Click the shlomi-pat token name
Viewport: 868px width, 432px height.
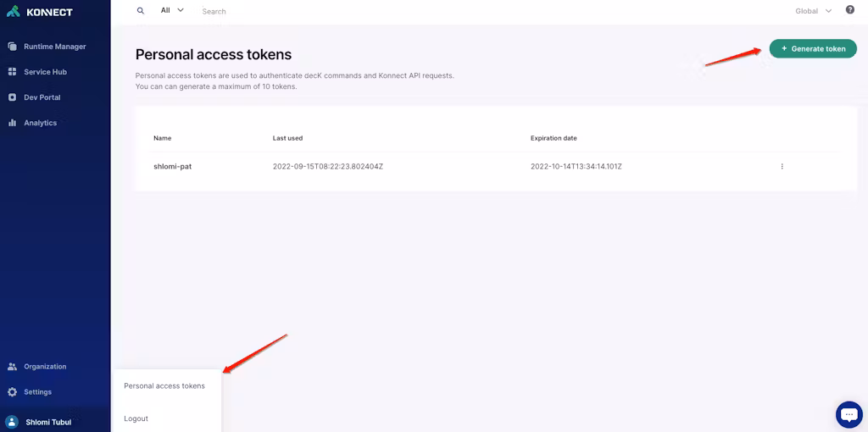172,167
